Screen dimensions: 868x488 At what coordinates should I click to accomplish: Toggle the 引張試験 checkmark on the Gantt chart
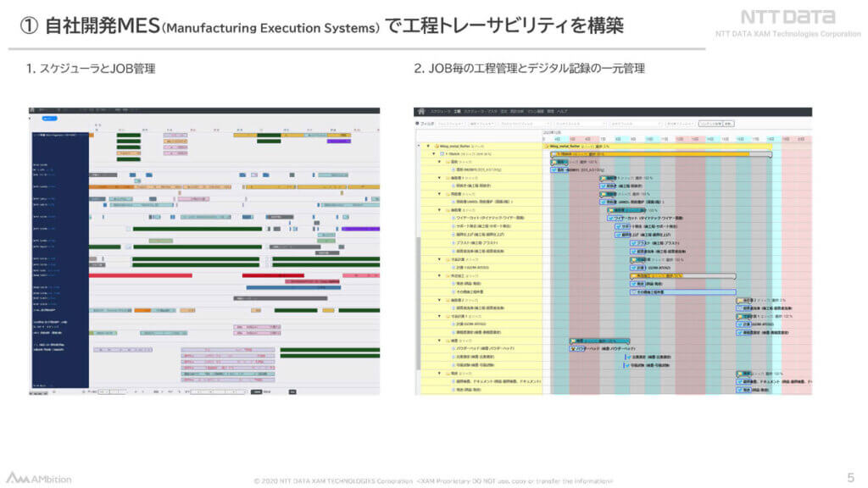[628, 365]
